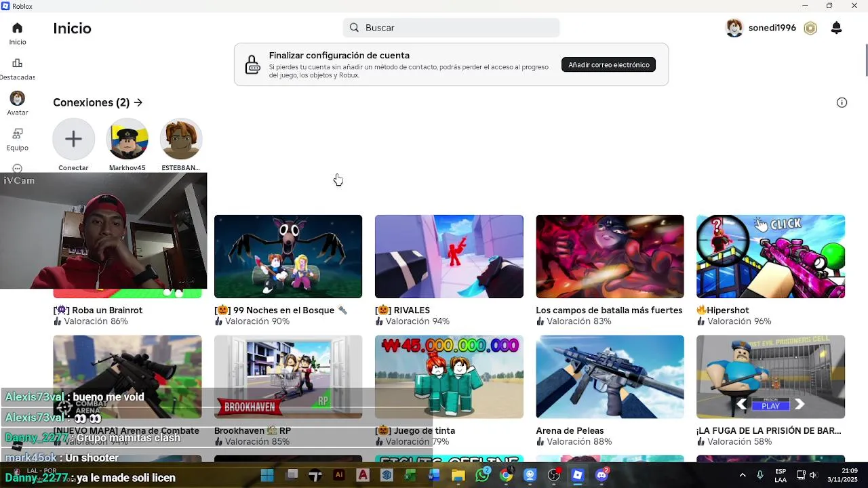868x488 pixels.
Task: Open the Hipershot game thumbnail
Action: [x=770, y=256]
